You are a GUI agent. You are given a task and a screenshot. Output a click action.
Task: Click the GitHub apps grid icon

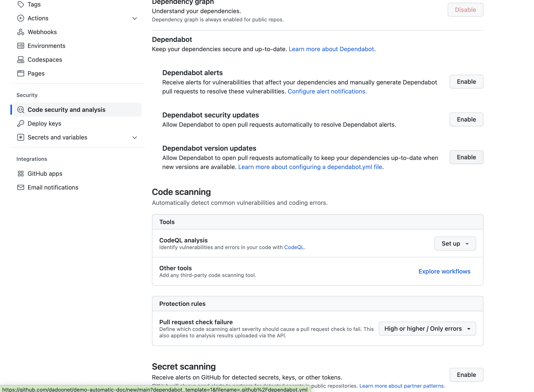[21, 174]
